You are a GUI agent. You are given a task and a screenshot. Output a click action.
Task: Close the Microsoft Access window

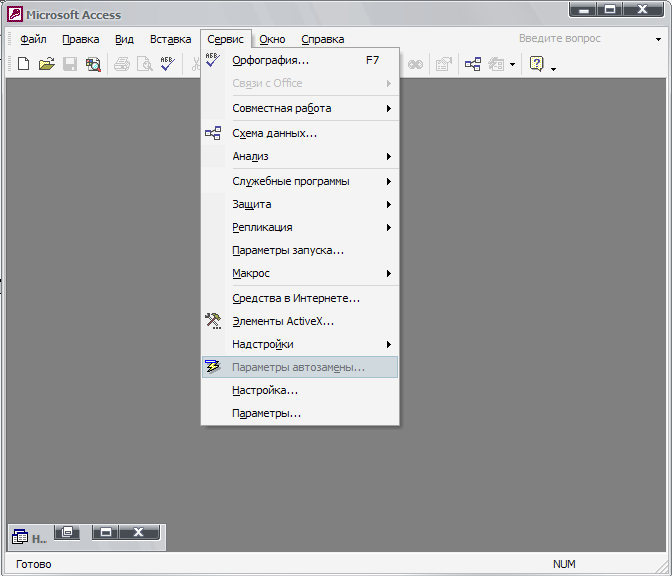click(x=642, y=10)
